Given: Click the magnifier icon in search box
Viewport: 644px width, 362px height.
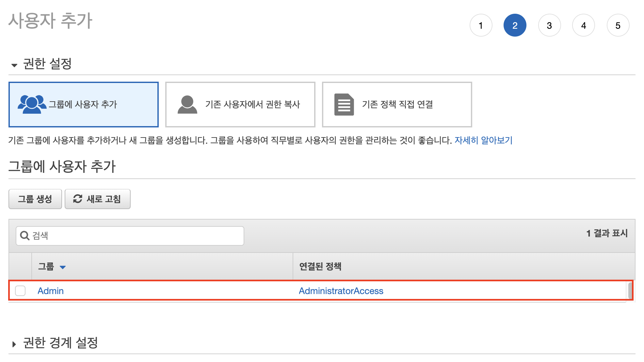Looking at the screenshot, I should click(24, 236).
